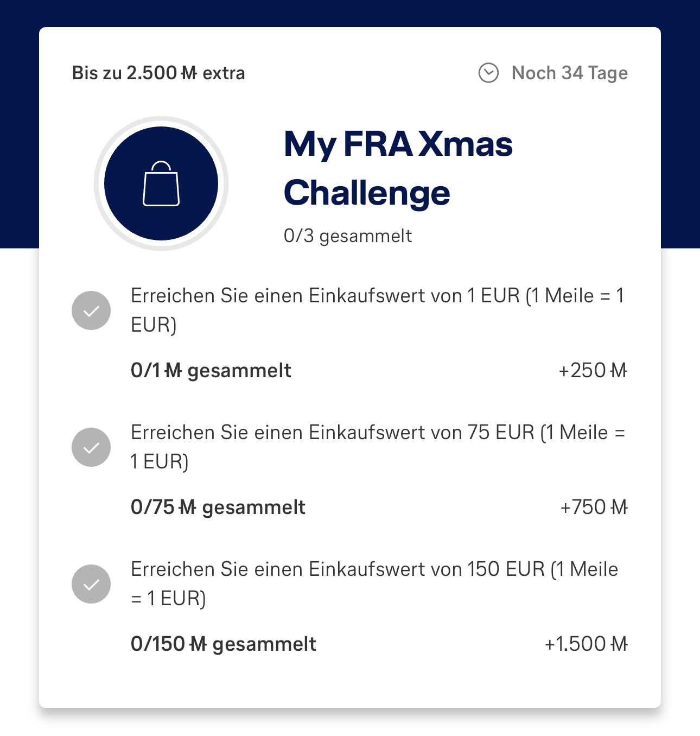The image size is (700, 736).
Task: Select the "Bis zu 2.500 M extra" label
Action: point(158,73)
